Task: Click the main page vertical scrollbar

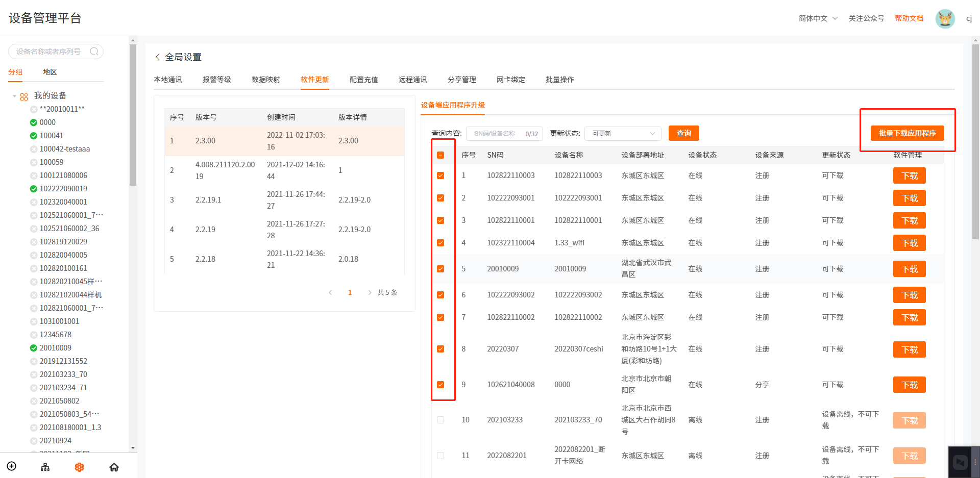Action: point(976,141)
